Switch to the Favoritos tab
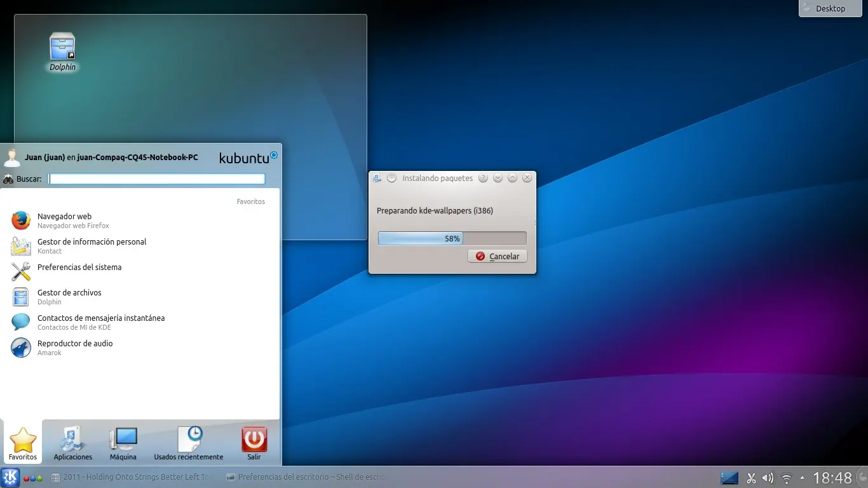Viewport: 868px width, 488px height. [x=23, y=444]
